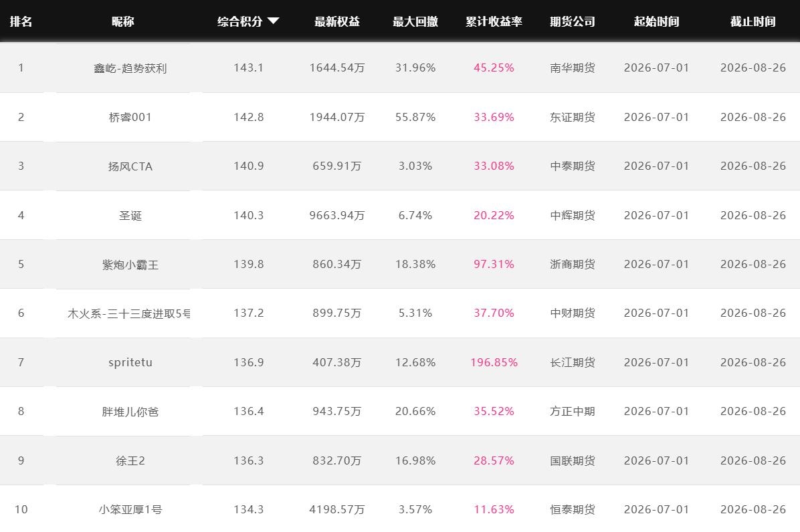Select the 最新权益 column header

[337, 21]
